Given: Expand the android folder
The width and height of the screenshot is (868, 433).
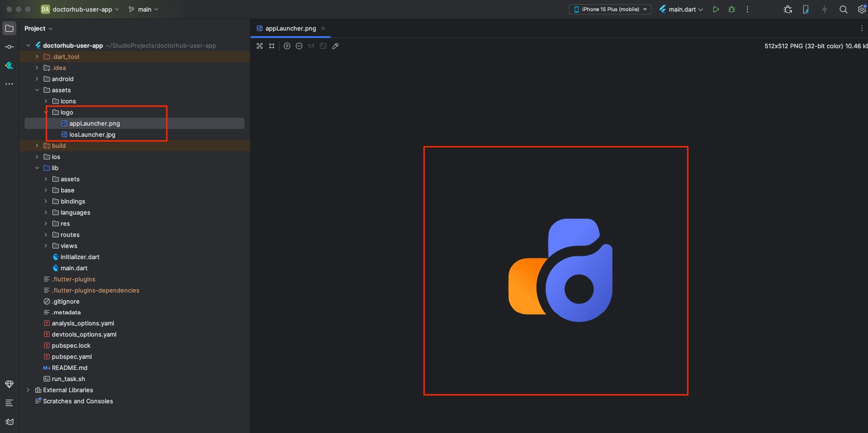Looking at the screenshot, I should (x=37, y=79).
